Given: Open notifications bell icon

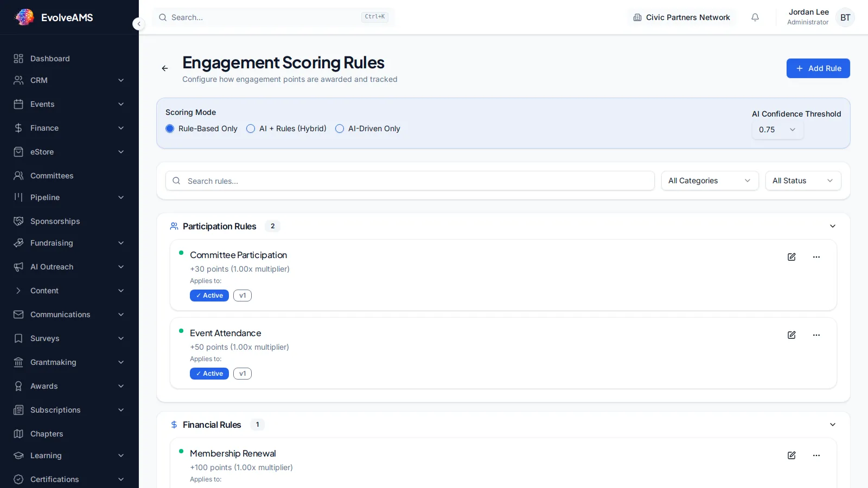Looking at the screenshot, I should click(755, 17).
